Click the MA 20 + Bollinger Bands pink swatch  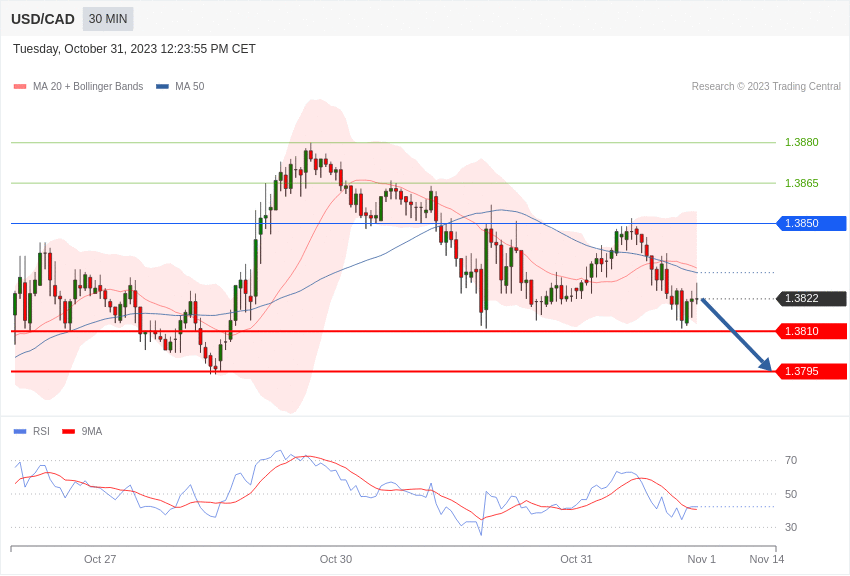pyautogui.click(x=20, y=87)
